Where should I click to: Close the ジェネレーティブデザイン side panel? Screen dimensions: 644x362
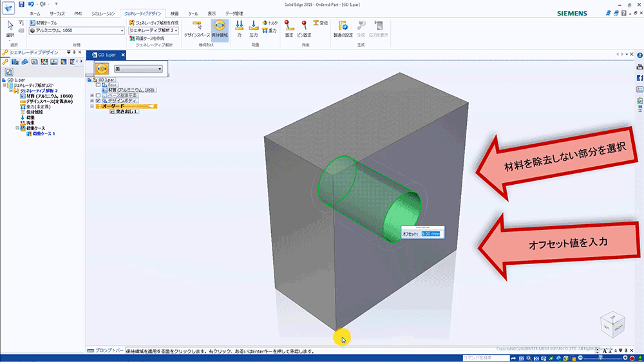click(80, 52)
